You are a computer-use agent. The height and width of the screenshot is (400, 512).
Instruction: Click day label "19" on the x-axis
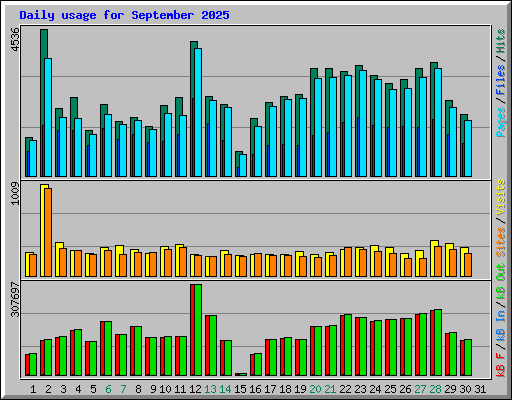coord(300,389)
